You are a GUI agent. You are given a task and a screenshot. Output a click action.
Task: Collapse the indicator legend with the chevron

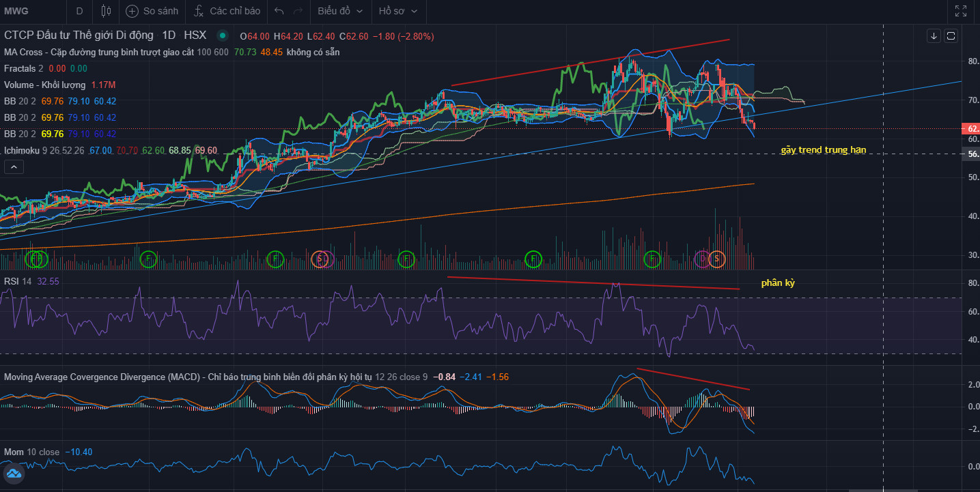pyautogui.click(x=12, y=167)
